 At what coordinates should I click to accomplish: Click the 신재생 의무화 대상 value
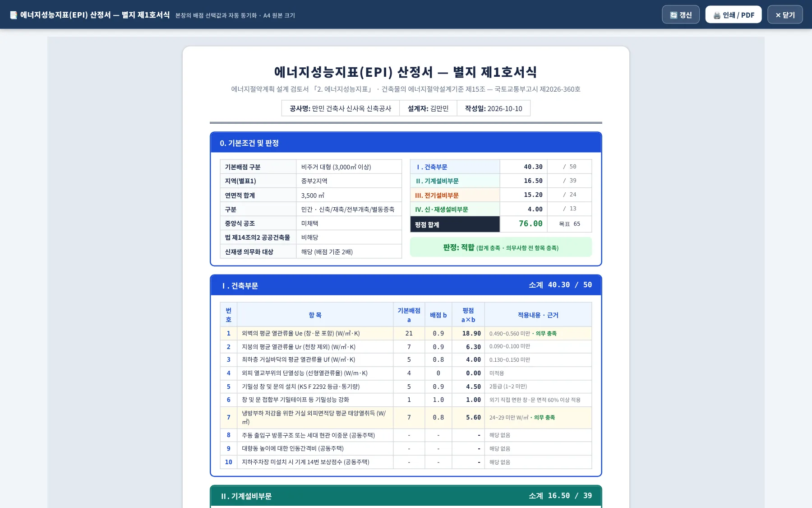[349, 252]
